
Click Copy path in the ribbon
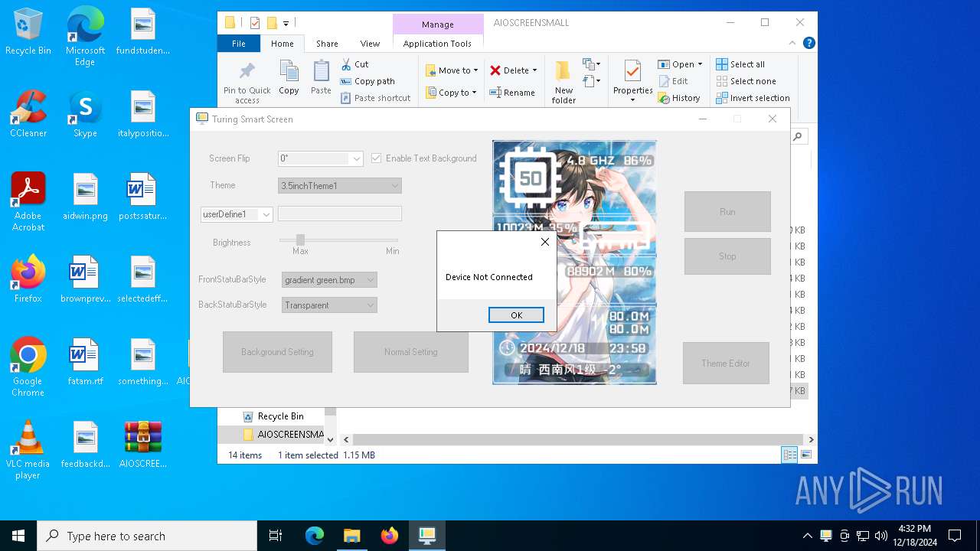pos(367,81)
